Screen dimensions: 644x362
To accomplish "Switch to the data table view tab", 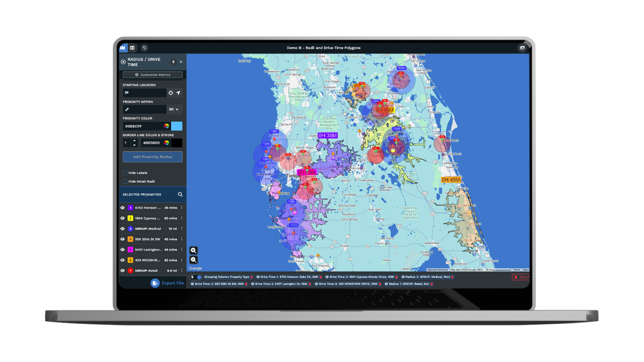I will 132,48.
